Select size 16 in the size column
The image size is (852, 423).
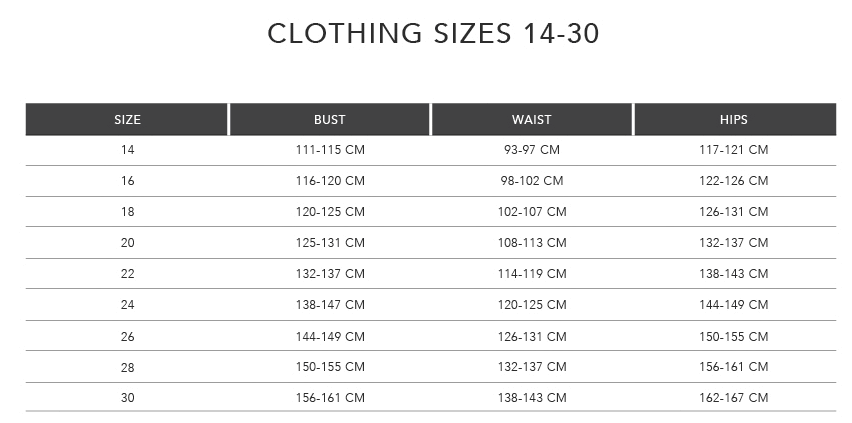click(127, 181)
